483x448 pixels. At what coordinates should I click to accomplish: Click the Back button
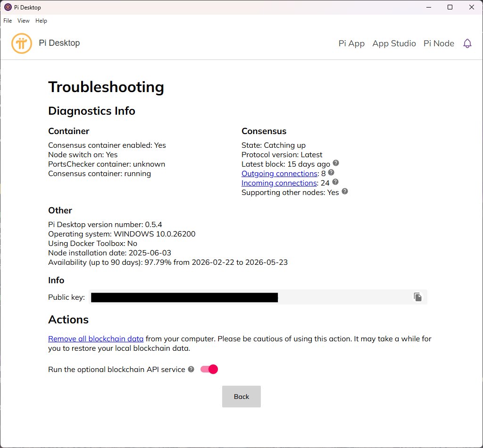pyautogui.click(x=241, y=397)
